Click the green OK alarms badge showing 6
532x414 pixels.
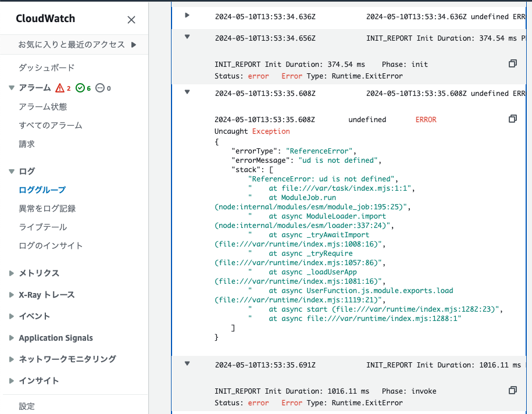83,88
